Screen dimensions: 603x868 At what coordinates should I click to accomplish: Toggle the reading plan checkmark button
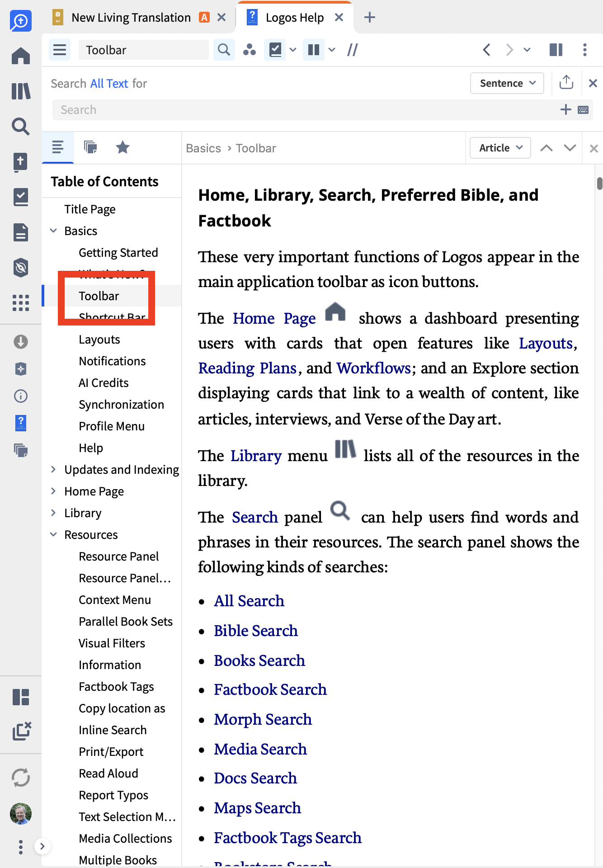275,50
